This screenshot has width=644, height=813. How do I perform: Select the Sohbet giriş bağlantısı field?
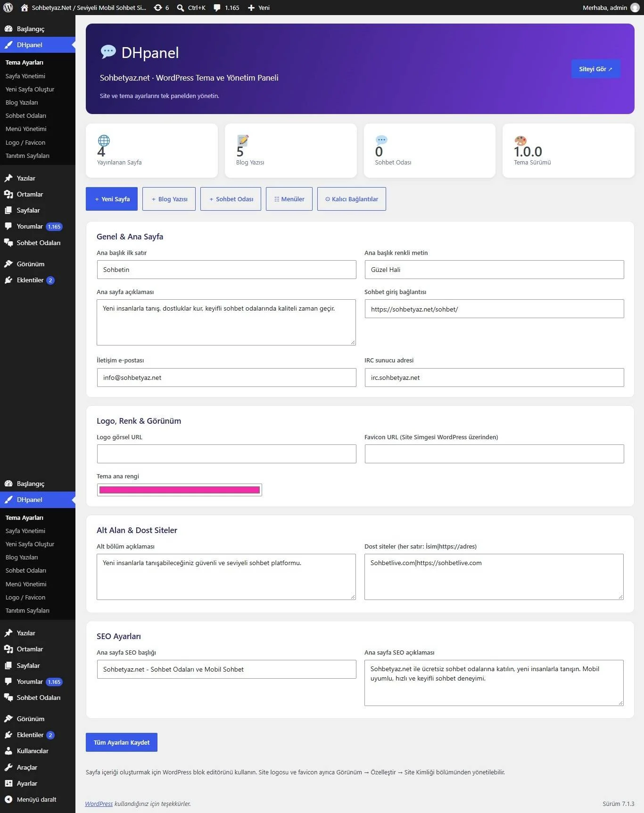click(x=495, y=309)
